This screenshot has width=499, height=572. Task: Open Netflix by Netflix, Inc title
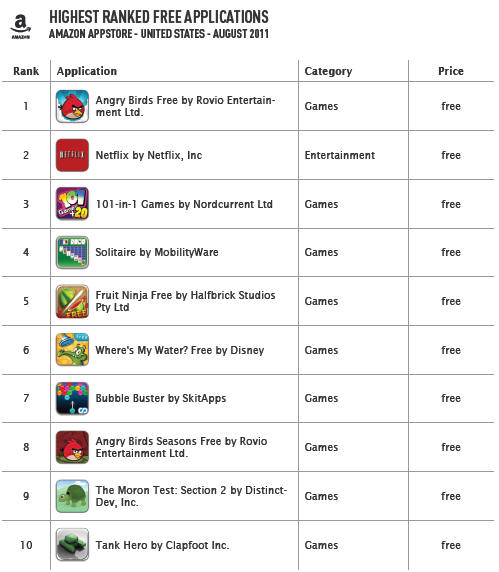(149, 155)
